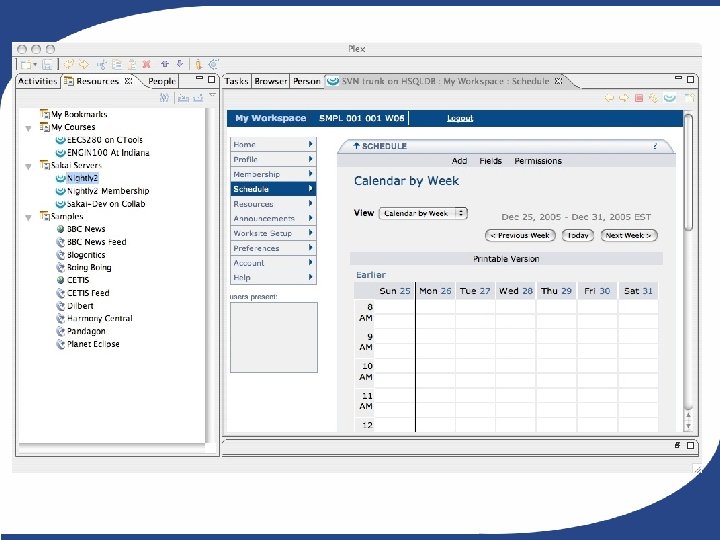Screen dimensions: 720x540
Task: Click the Copy toolbar icon
Action: (x=117, y=64)
